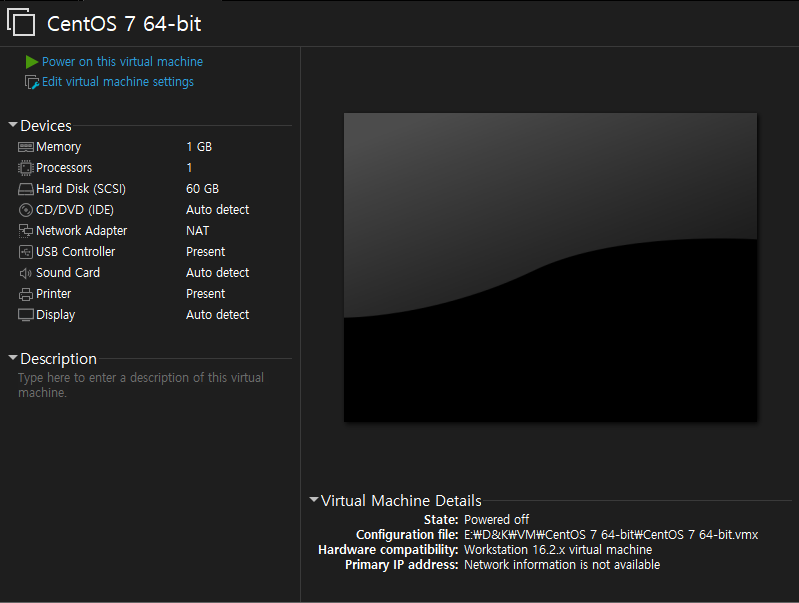
Task: Click Workstation 16.2.x virtual machine text
Action: tap(558, 550)
